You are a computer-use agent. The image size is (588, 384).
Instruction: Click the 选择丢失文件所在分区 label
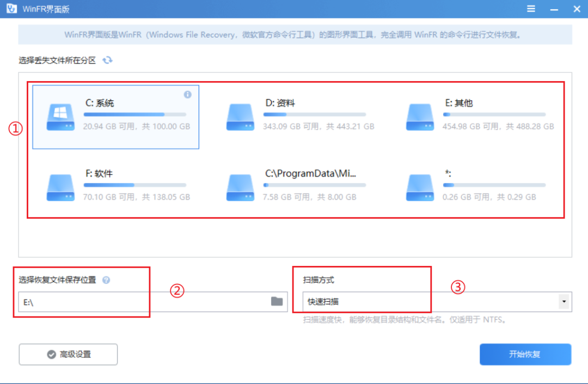pos(57,60)
